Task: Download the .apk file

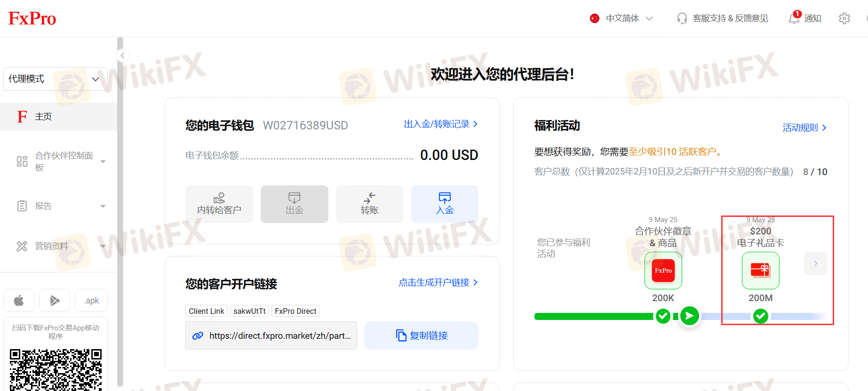Action: [x=91, y=300]
